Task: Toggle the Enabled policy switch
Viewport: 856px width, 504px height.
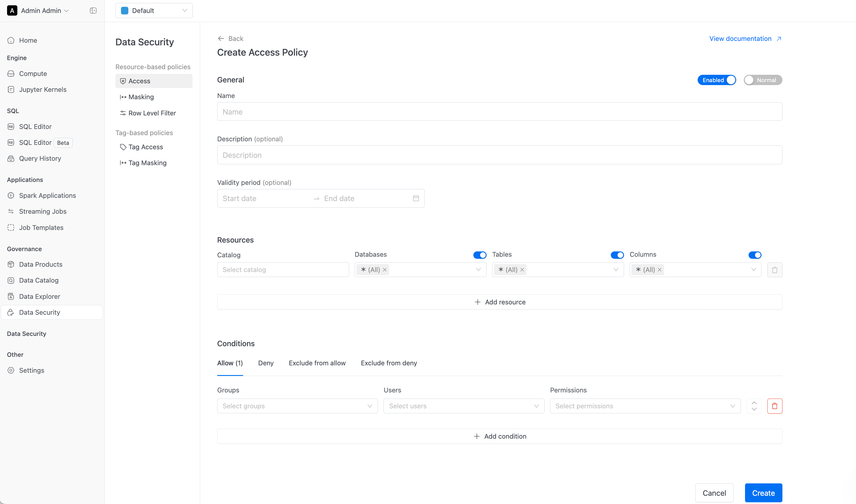Action: pyautogui.click(x=717, y=80)
